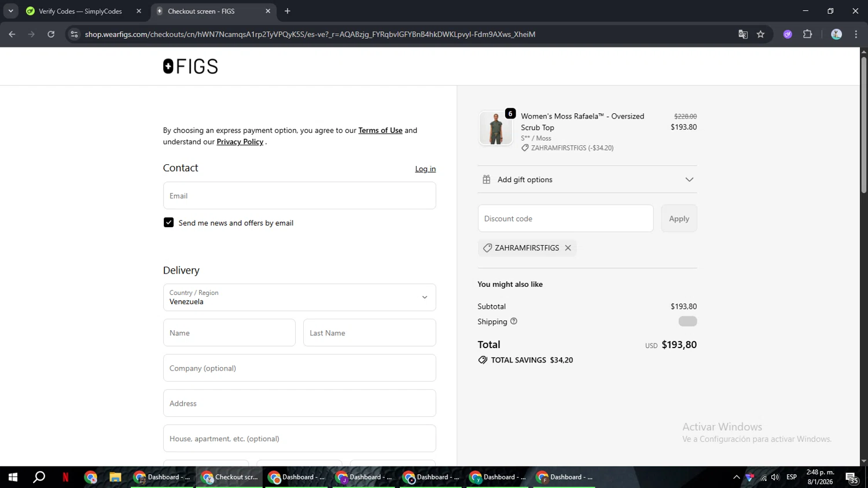Click the ESP language indicator
The width and height of the screenshot is (868, 488).
tap(792, 477)
